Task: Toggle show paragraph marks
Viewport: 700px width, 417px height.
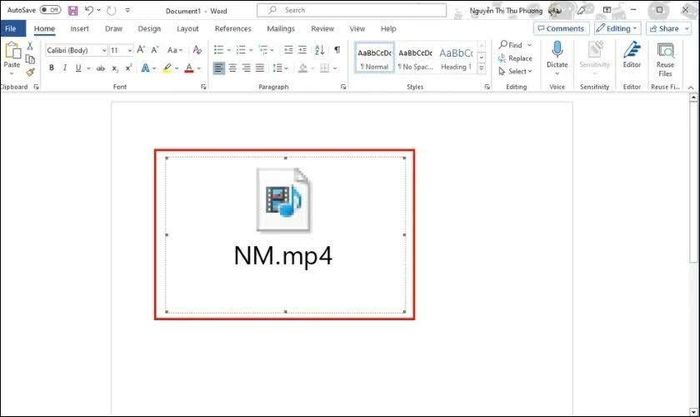Action: (x=338, y=50)
